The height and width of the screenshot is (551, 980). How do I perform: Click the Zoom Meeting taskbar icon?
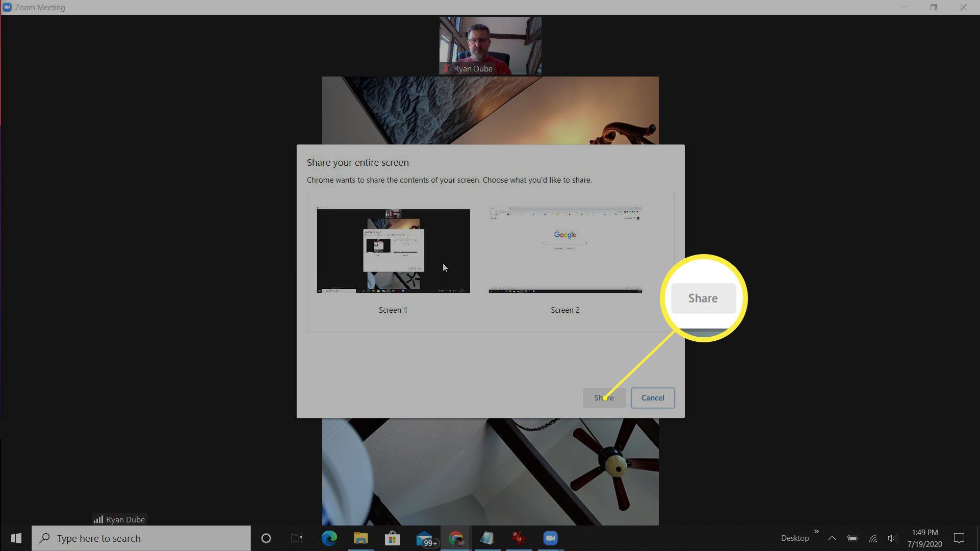(x=550, y=538)
